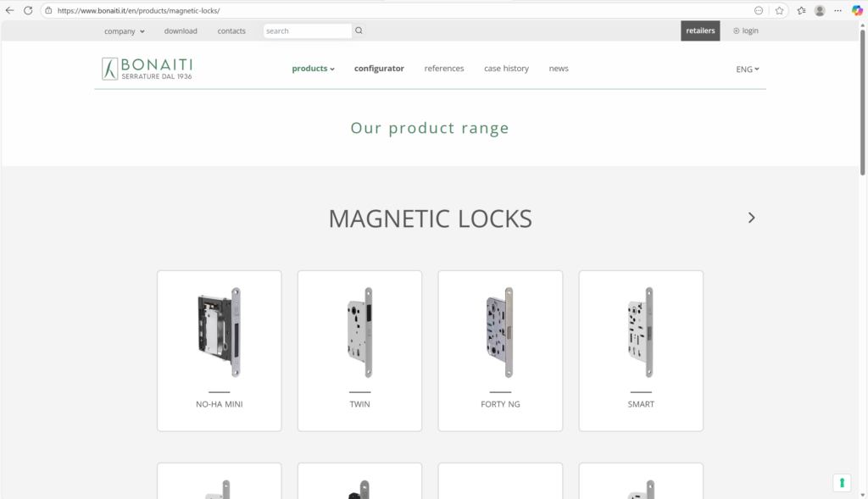Click into the search input field
The height and width of the screenshot is (499, 868).
click(x=306, y=31)
